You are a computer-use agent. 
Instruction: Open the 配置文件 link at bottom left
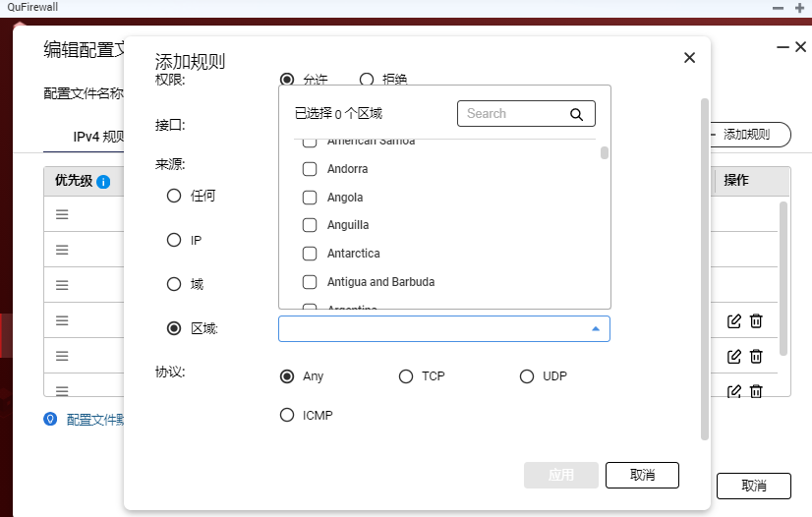(x=95, y=419)
